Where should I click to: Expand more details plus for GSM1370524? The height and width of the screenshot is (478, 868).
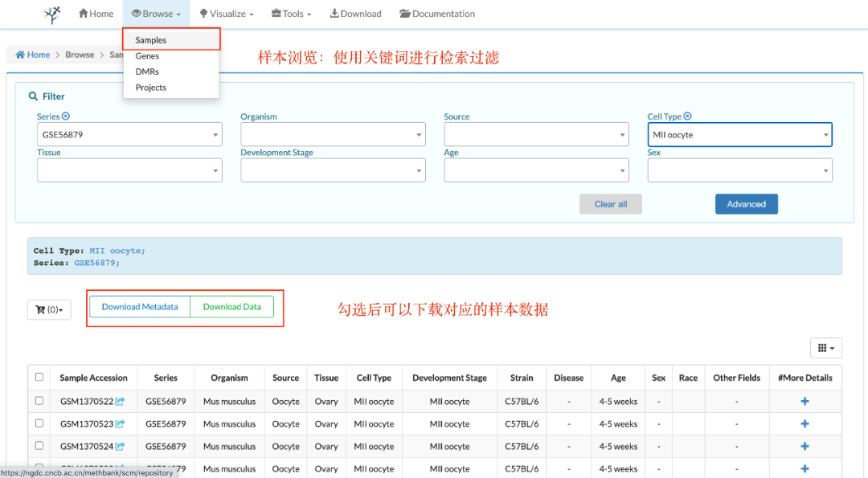tap(805, 446)
